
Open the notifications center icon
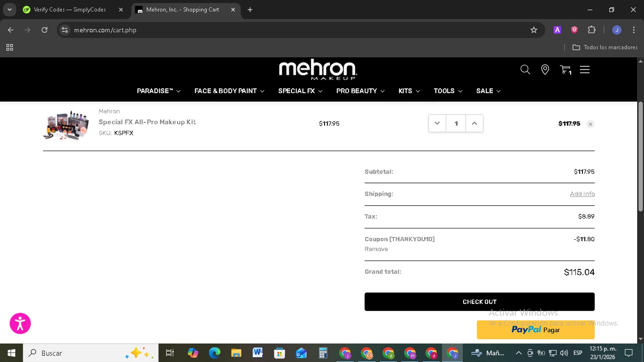[629, 353]
